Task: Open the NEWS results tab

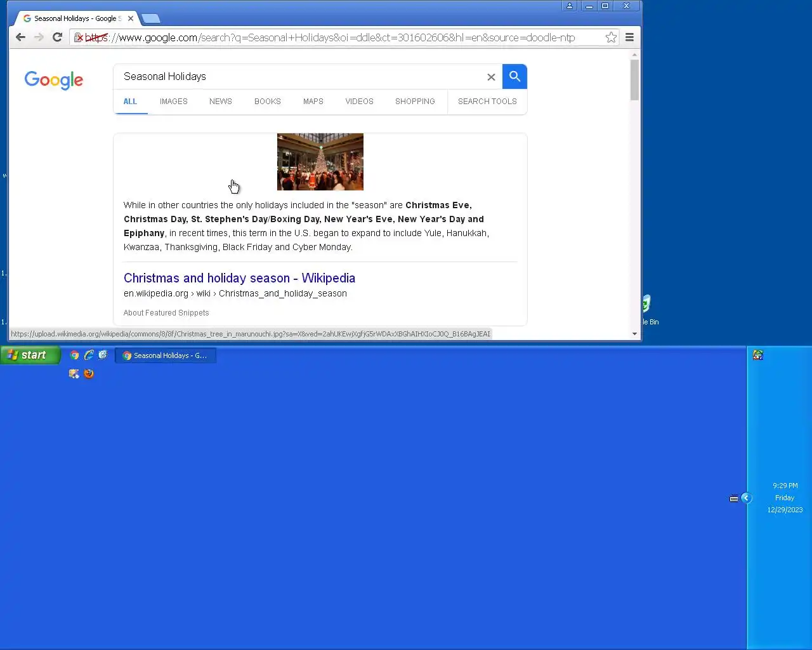Action: click(221, 102)
